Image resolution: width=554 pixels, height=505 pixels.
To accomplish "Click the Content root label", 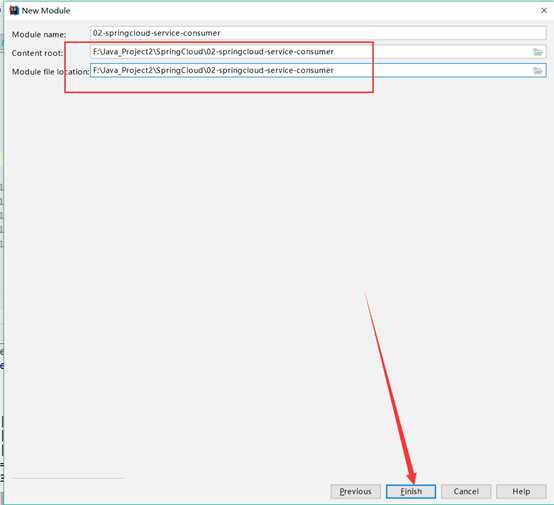I will [37, 53].
